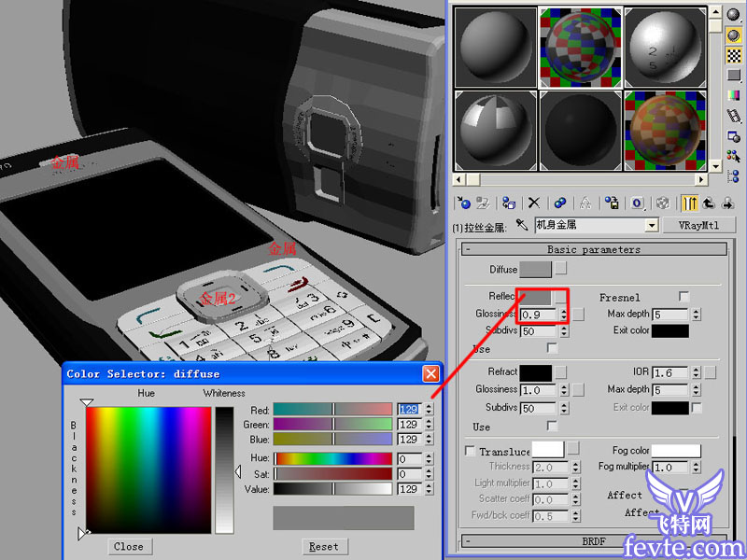Click on the Sat slider bar

(333, 474)
